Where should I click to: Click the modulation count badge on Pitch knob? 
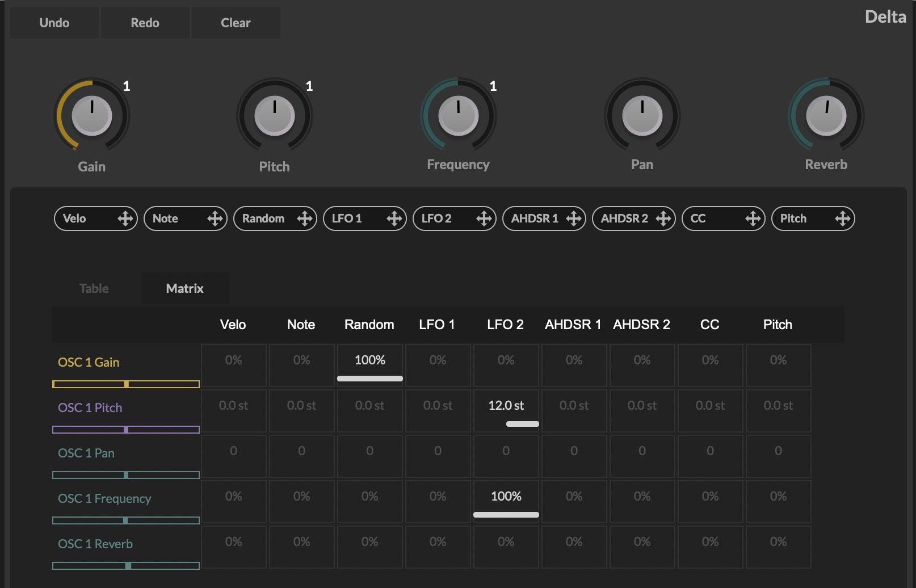(309, 86)
